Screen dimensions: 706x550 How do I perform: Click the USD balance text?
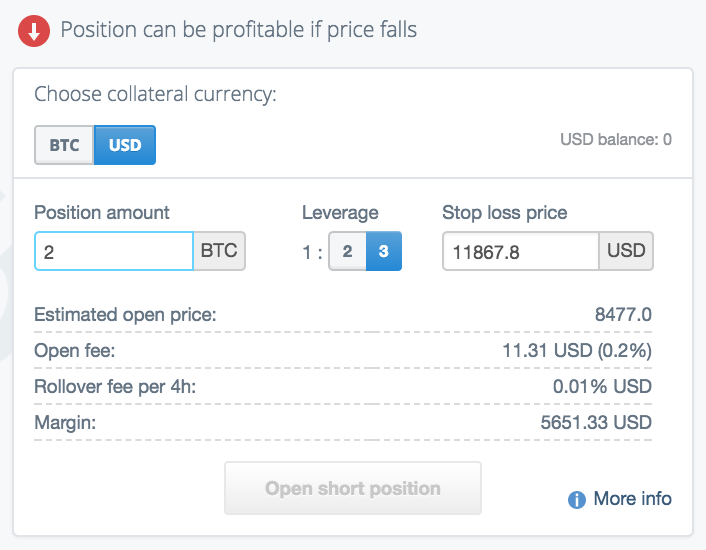pyautogui.click(x=615, y=140)
